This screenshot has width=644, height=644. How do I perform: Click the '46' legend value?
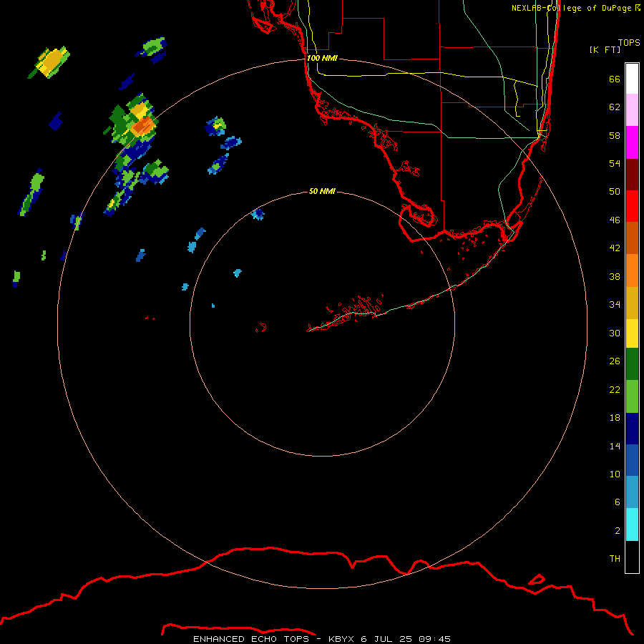pyautogui.click(x=615, y=220)
